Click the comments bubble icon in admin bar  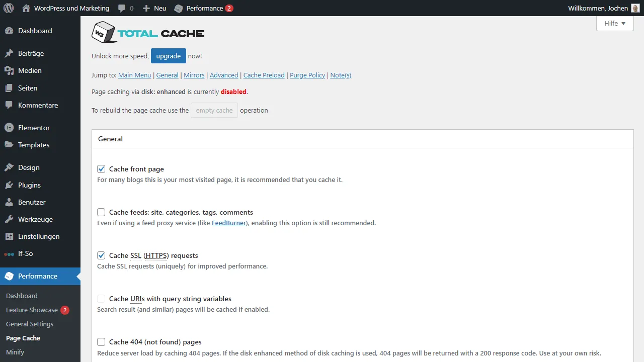click(x=122, y=9)
